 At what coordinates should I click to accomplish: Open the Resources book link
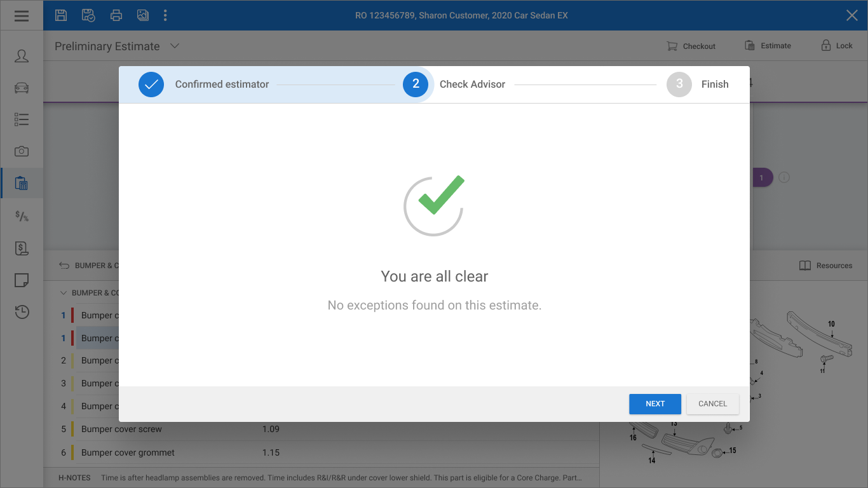pyautogui.click(x=825, y=266)
